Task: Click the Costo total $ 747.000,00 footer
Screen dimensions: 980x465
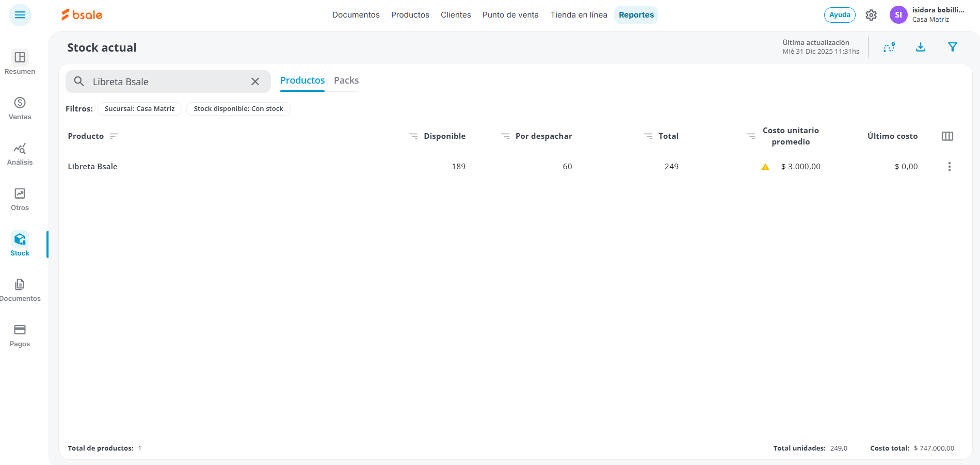Action: click(x=912, y=448)
